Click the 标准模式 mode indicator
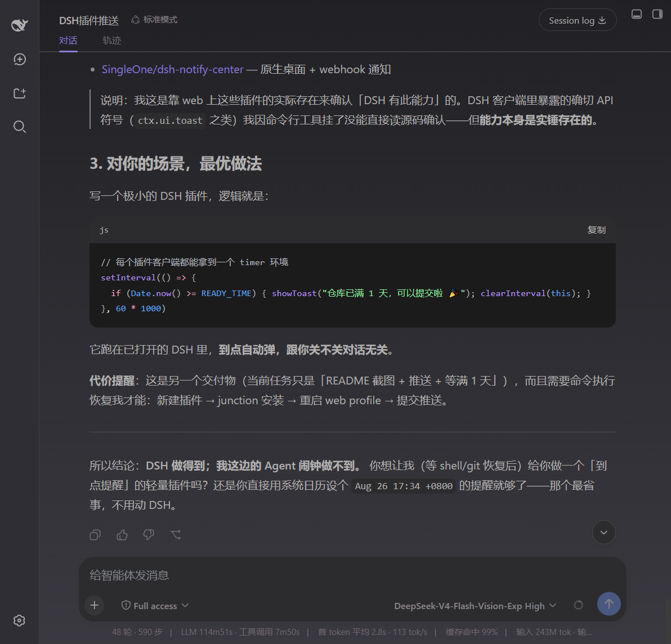Image resolution: width=671 pixels, height=644 pixels. [x=154, y=20]
